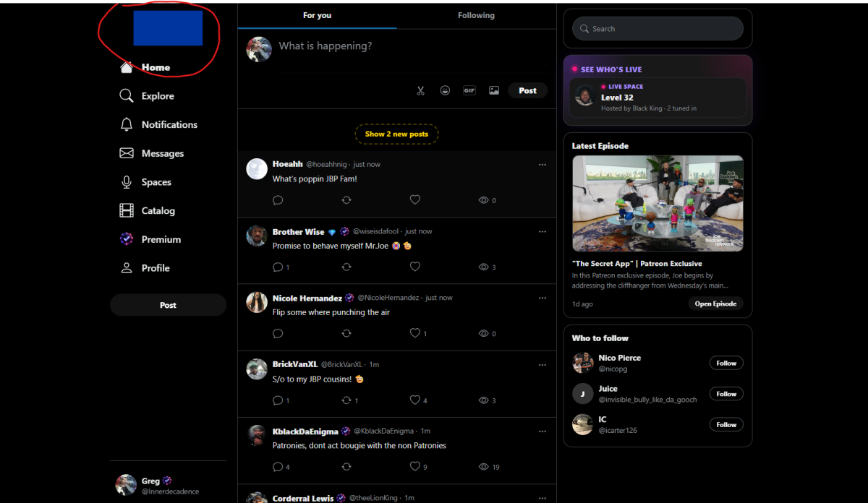Go to Profile in the sidebar
The height and width of the screenshot is (503, 868).
pyautogui.click(x=145, y=268)
